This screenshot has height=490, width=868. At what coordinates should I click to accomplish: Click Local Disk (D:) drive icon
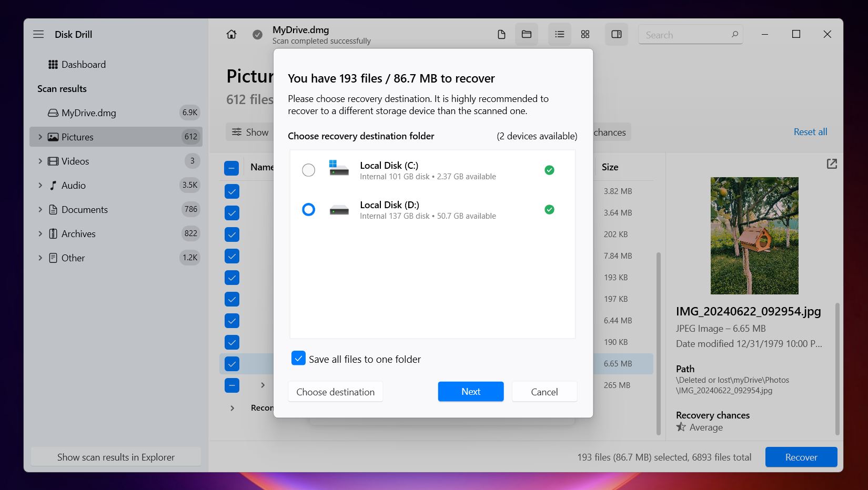[x=339, y=210]
